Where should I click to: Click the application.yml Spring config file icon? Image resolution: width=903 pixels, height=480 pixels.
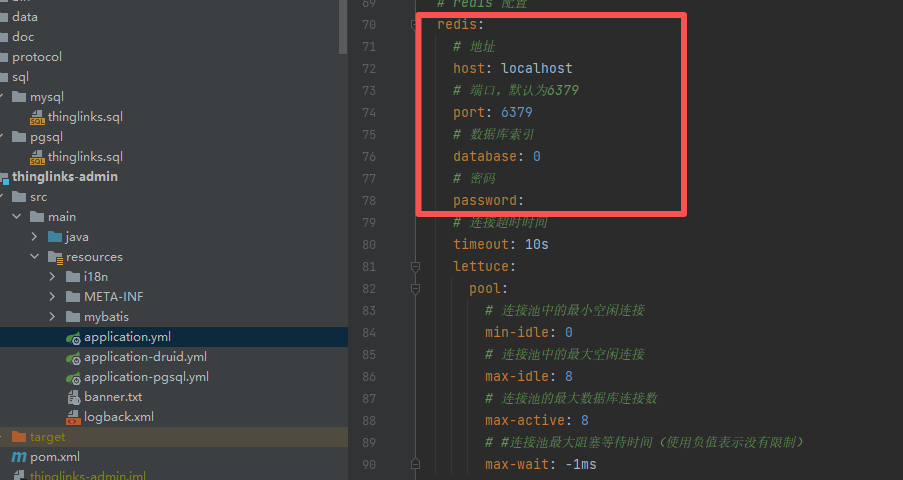point(73,337)
